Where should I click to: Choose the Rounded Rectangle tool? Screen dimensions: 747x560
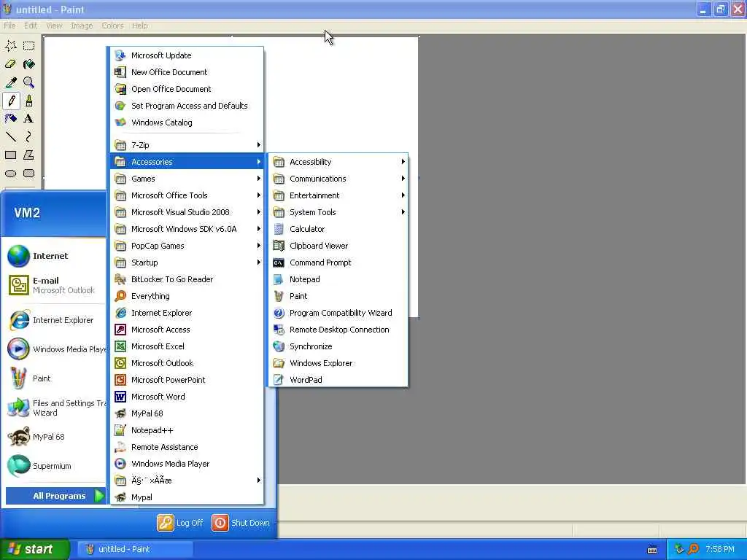click(x=28, y=174)
